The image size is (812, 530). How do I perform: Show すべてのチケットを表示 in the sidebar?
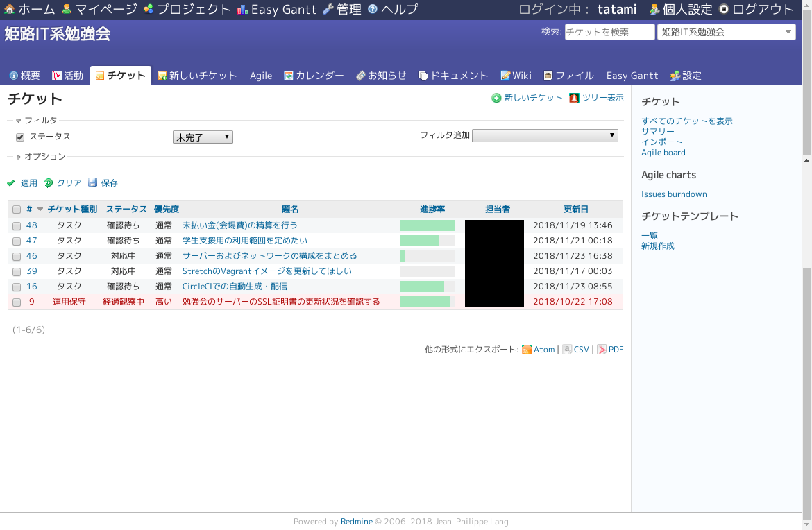pos(686,121)
